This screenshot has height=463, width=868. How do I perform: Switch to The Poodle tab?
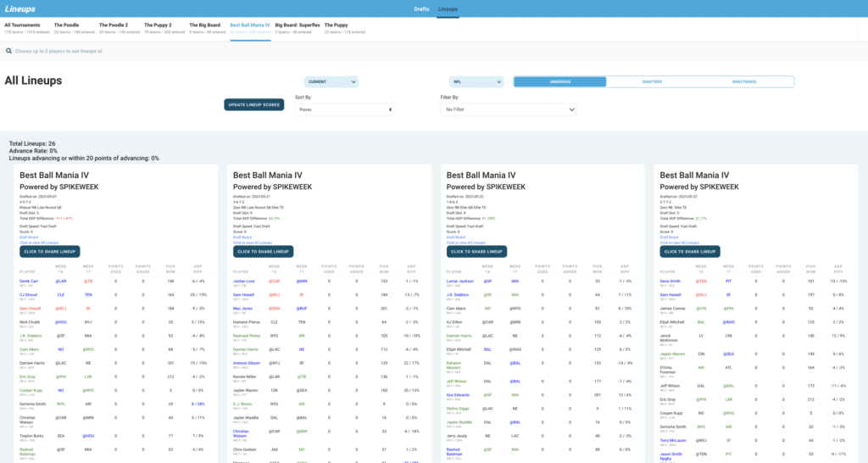[74, 28]
